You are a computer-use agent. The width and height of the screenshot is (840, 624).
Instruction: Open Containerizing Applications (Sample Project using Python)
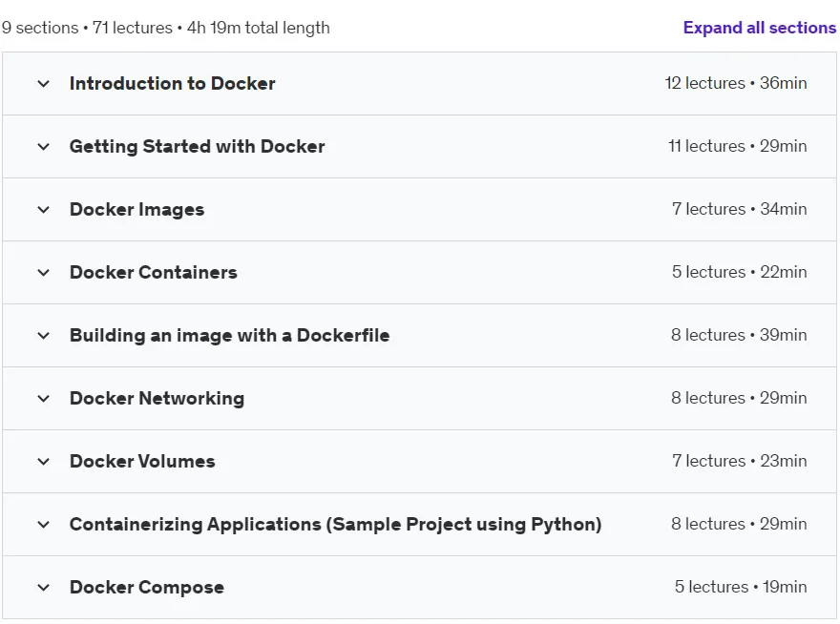[336, 525]
